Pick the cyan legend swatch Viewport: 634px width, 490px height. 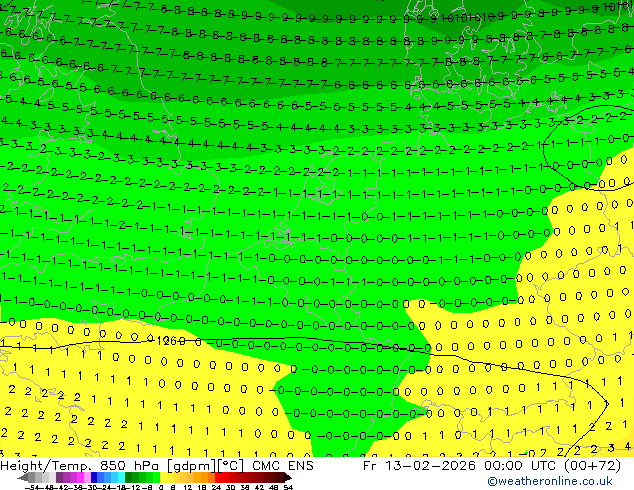click(121, 478)
